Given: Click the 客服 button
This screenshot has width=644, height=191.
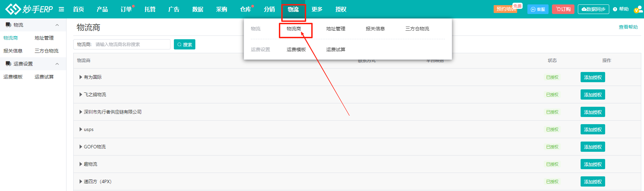Looking at the screenshot, I should tap(538, 9).
